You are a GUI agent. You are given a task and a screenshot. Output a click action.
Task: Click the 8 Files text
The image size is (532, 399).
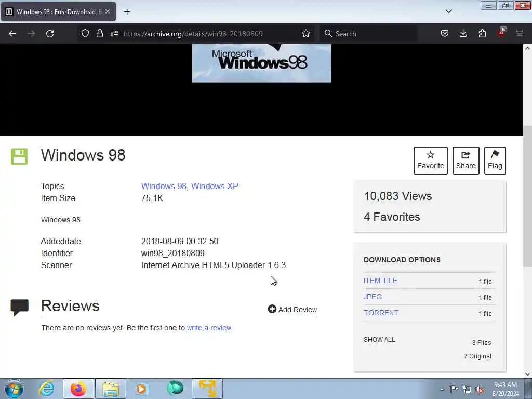482,343
